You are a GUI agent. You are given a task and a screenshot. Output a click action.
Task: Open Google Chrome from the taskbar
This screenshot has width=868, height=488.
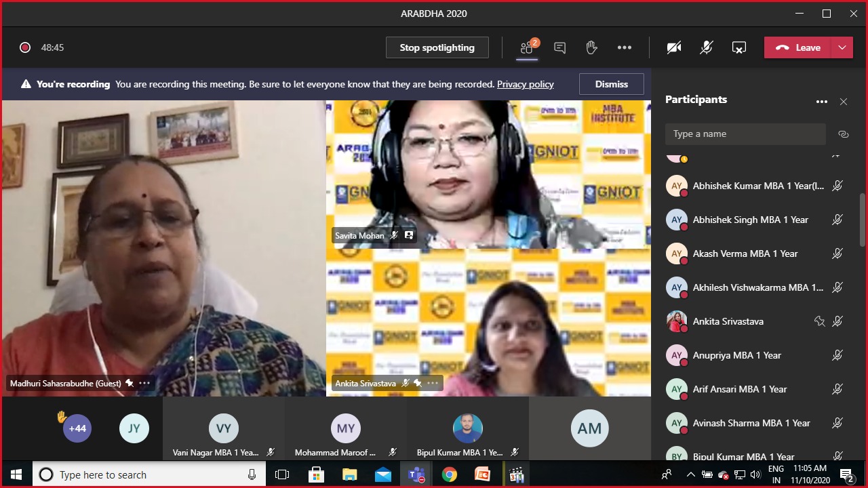pyautogui.click(x=449, y=474)
